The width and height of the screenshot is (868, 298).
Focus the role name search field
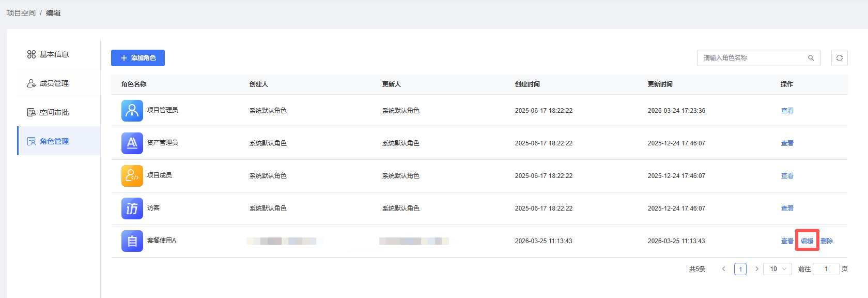click(752, 58)
